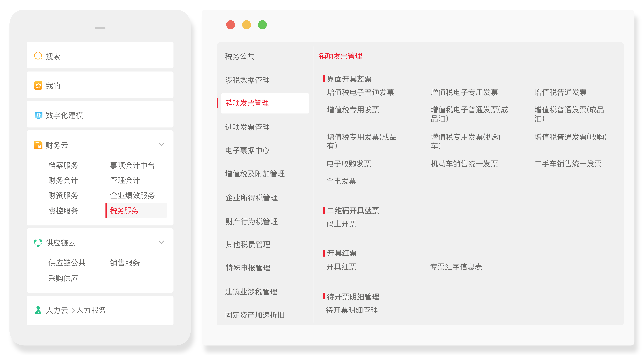The image size is (644, 355).
Task: Open 增值税电子普通发票 link
Action: [360, 92]
